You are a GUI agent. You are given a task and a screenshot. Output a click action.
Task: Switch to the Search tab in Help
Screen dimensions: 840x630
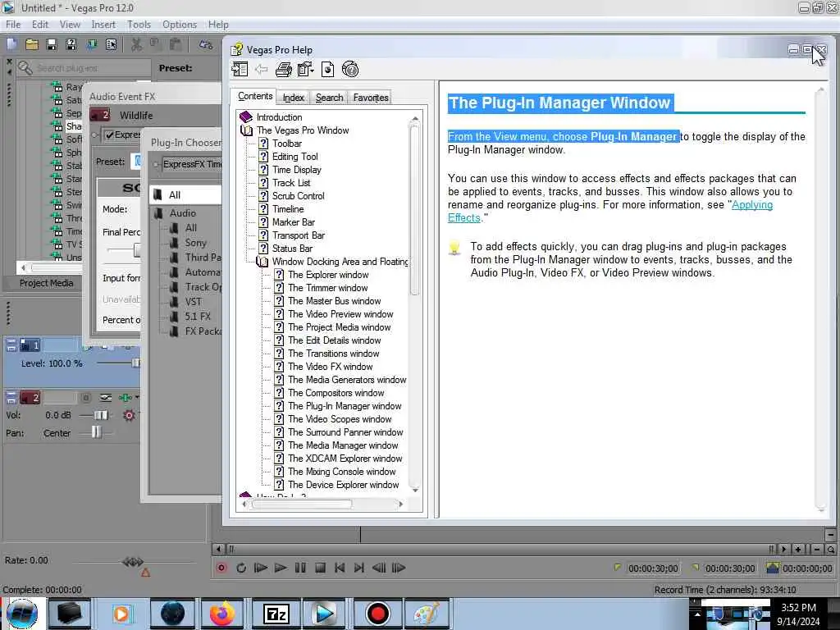(x=329, y=98)
